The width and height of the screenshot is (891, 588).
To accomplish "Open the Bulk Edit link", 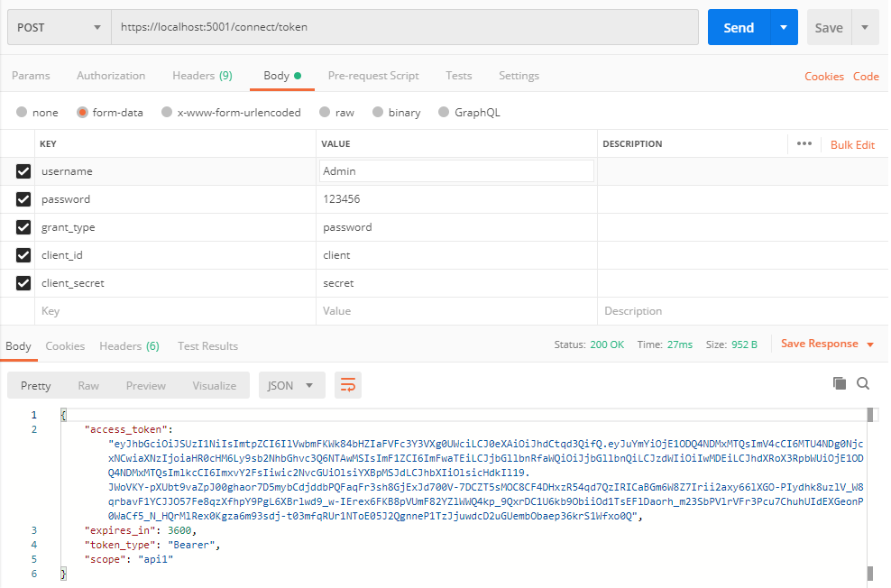I will 852,144.
